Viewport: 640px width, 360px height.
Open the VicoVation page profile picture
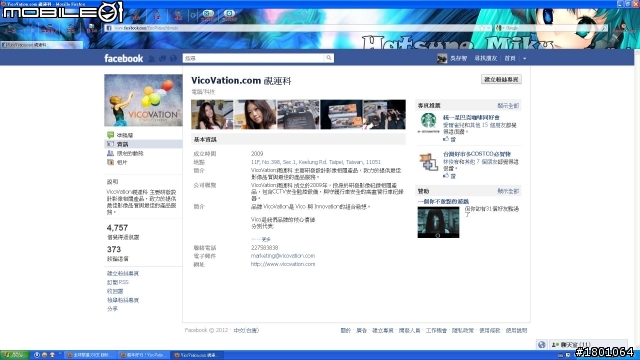tap(143, 100)
